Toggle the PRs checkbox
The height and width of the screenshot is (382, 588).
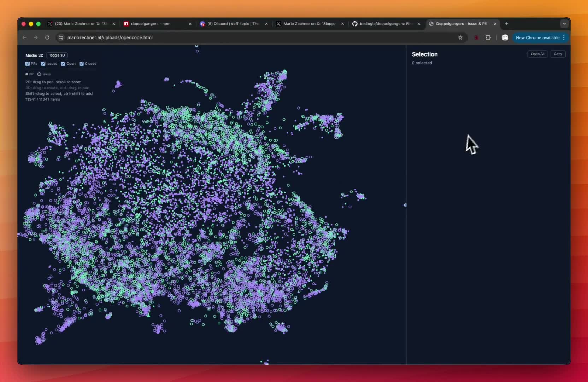click(28, 64)
